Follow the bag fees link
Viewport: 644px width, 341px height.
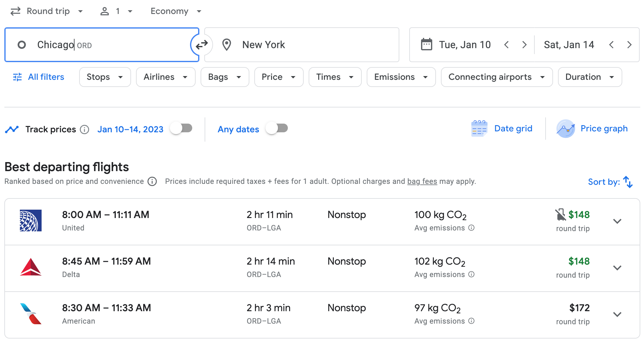click(422, 181)
